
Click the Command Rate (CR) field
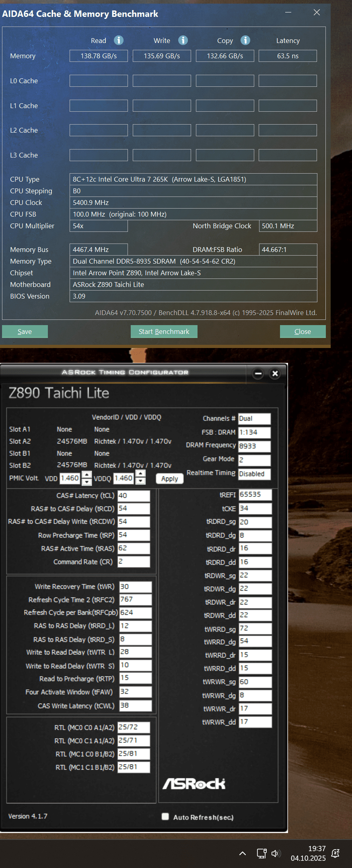(134, 562)
